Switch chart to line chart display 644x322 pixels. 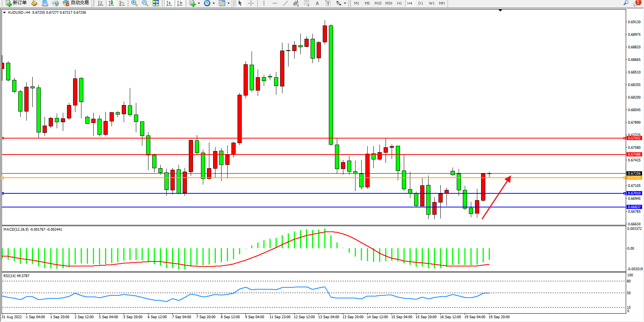click(x=122, y=3)
